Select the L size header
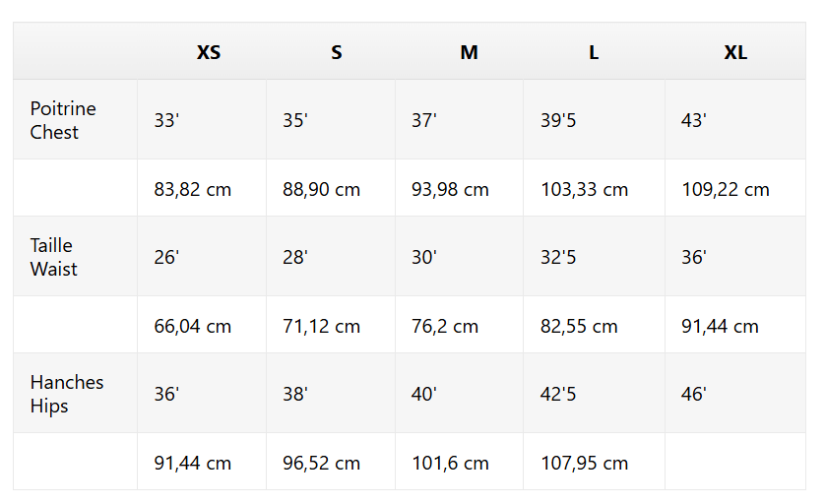 tap(594, 53)
